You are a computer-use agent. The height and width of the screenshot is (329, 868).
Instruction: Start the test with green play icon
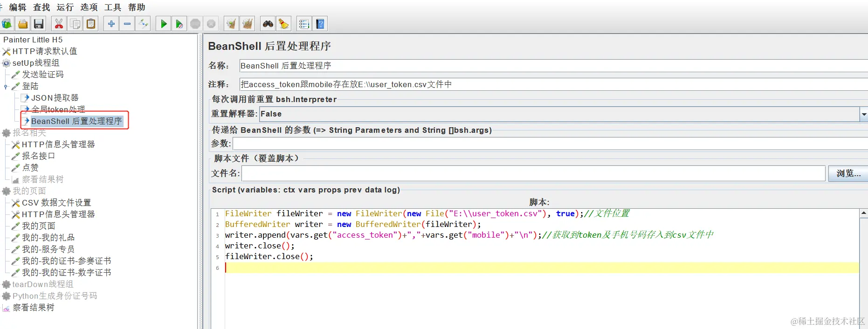point(163,24)
